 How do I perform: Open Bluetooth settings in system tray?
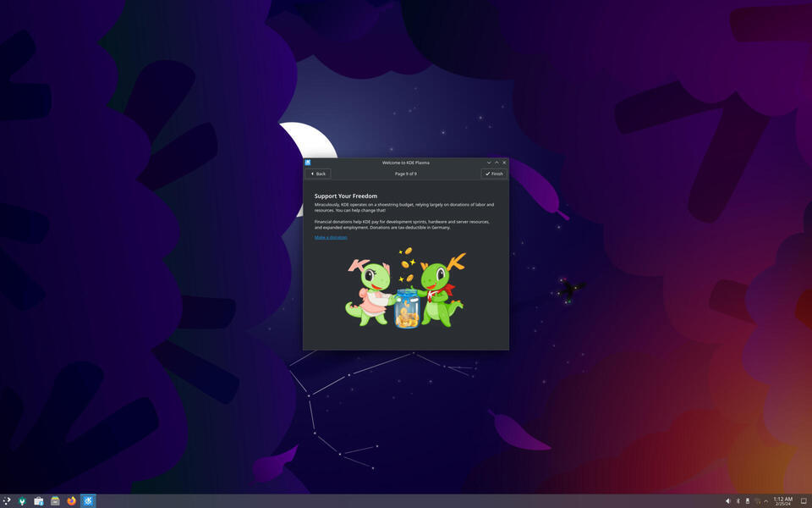[x=738, y=501]
